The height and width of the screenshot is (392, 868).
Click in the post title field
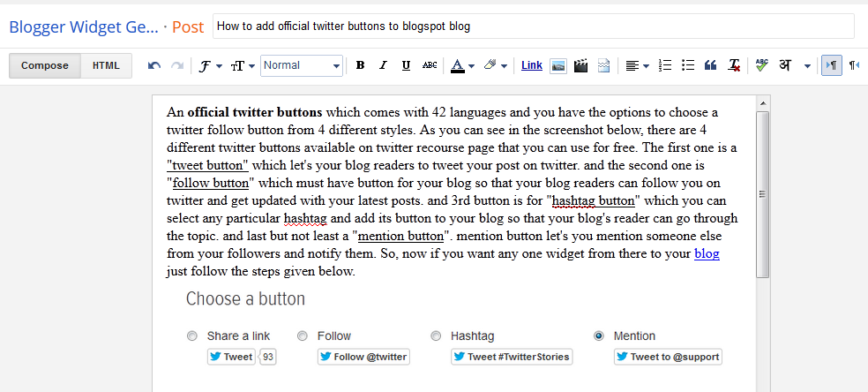533,26
